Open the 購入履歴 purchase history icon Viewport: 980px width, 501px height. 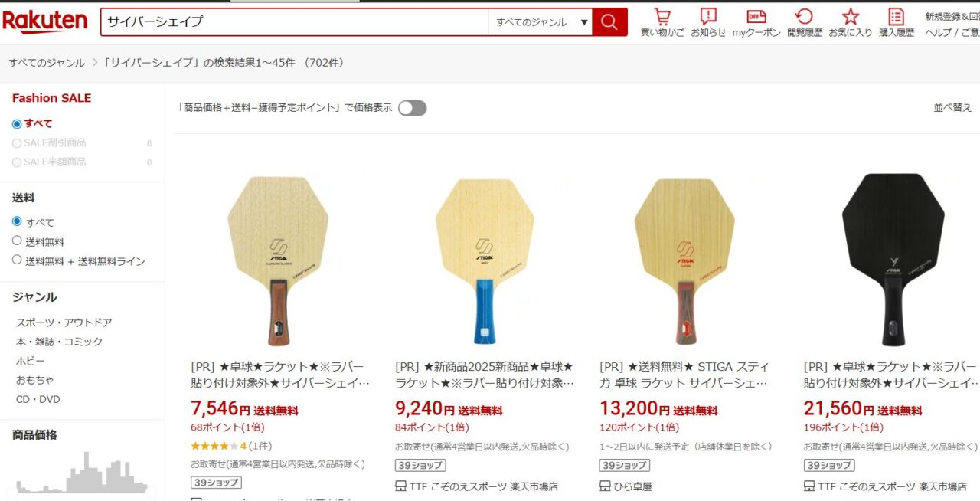click(897, 22)
